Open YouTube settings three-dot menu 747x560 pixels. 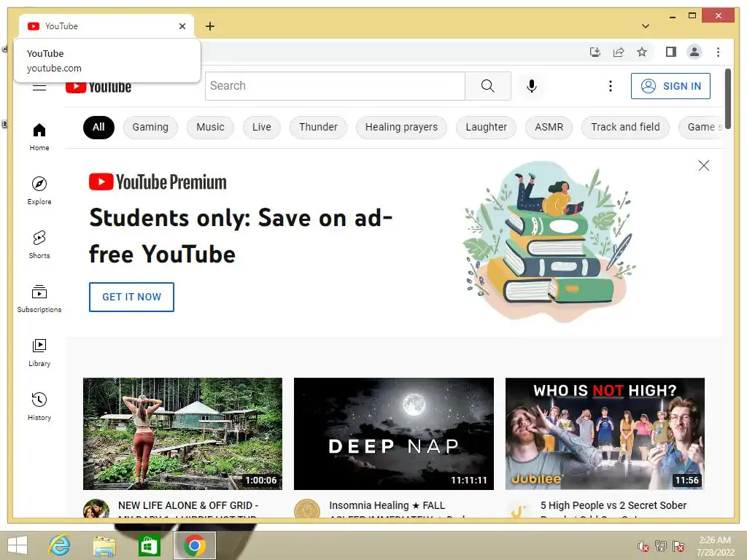click(x=611, y=86)
